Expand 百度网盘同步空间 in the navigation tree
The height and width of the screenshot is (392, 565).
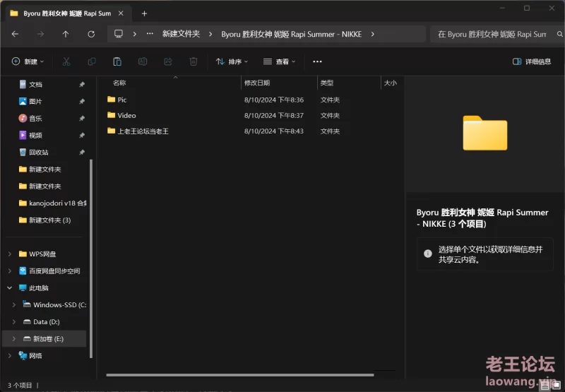tap(10, 271)
